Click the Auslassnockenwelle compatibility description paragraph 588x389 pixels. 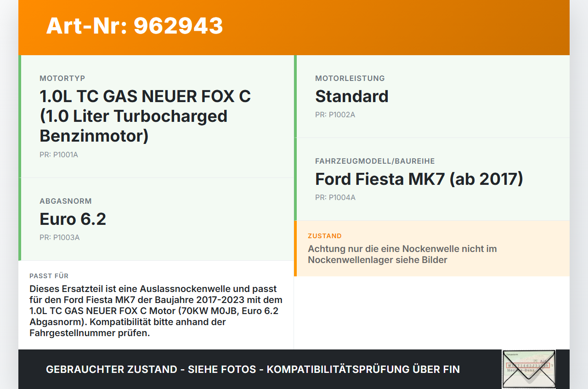coord(156,311)
